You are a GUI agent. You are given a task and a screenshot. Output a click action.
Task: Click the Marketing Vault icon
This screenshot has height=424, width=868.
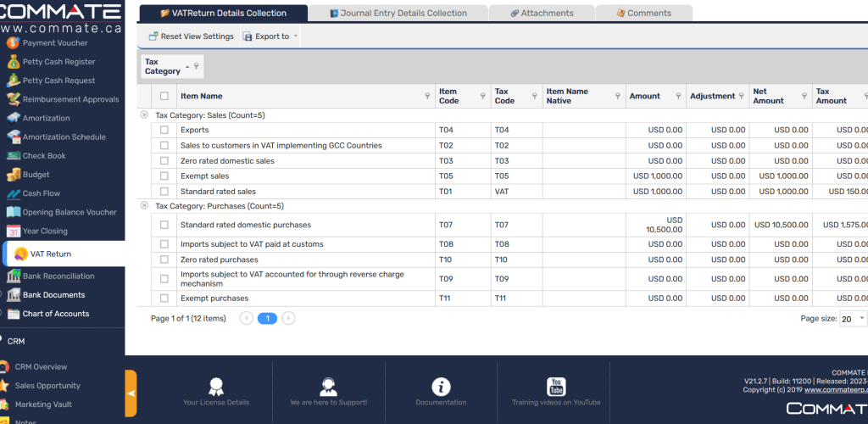[4, 404]
